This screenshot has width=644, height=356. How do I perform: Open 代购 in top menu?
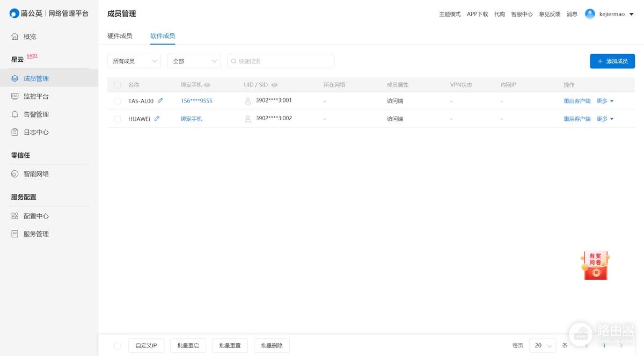pyautogui.click(x=500, y=14)
